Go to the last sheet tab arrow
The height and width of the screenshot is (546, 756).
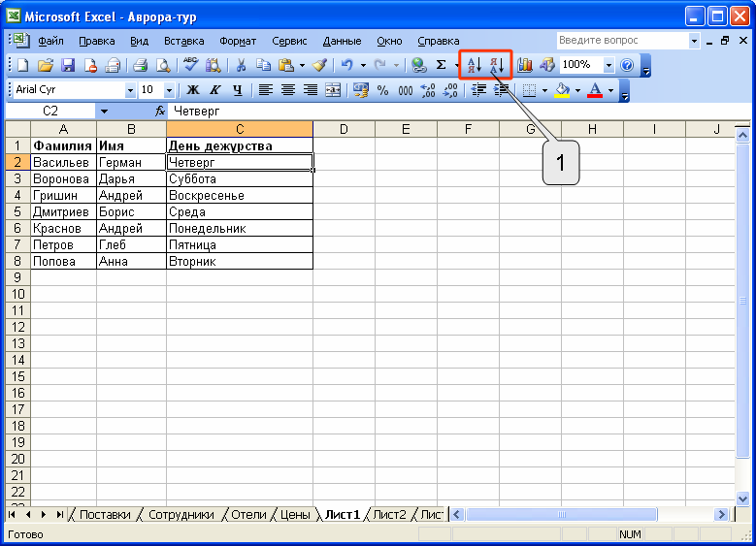(x=60, y=515)
